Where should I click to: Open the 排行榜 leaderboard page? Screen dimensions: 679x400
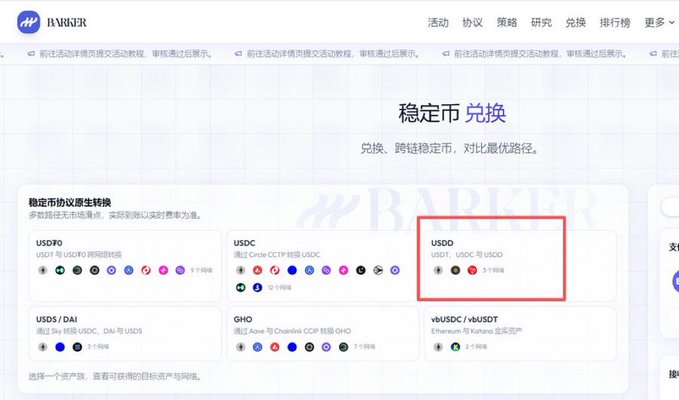click(x=615, y=23)
